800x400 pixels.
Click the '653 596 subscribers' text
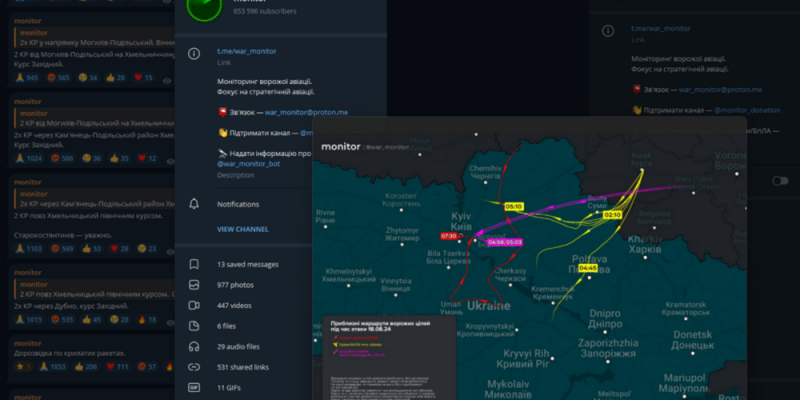point(265,11)
